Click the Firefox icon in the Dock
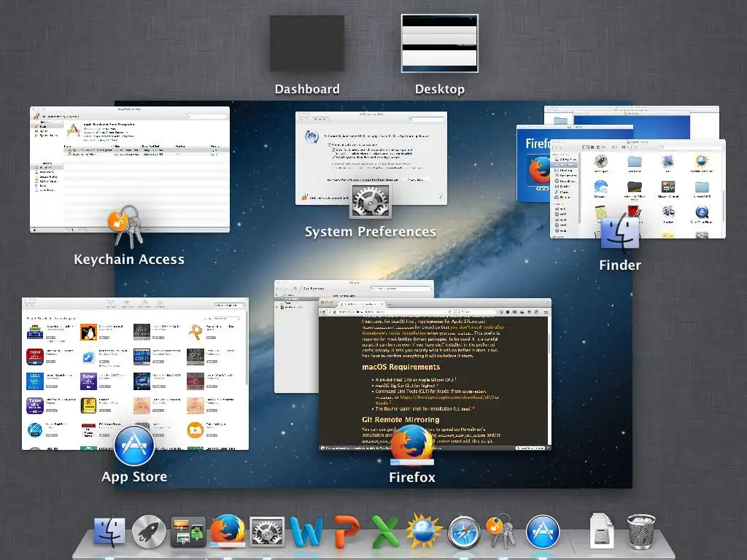 (x=228, y=531)
